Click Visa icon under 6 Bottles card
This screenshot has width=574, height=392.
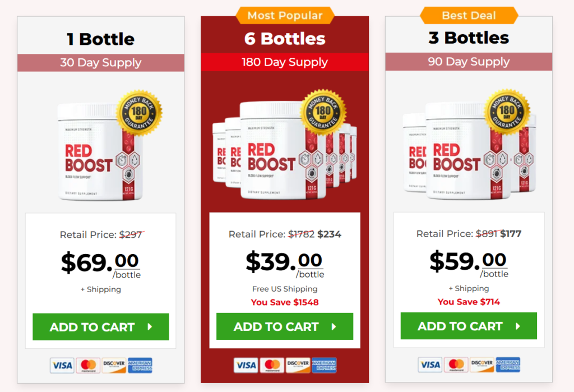(x=246, y=366)
